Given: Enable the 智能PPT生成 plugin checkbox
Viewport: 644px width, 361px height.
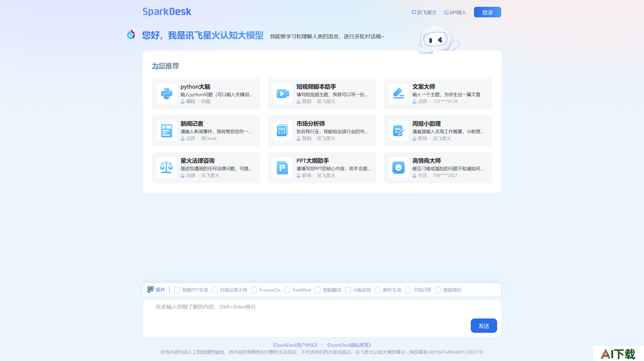Looking at the screenshot, I should [x=177, y=290].
